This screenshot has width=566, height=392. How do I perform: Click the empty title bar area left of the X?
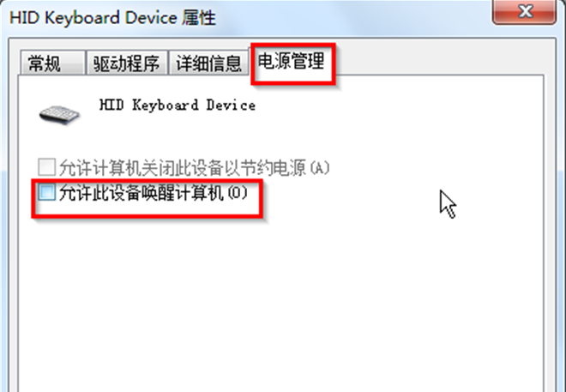[353, 16]
